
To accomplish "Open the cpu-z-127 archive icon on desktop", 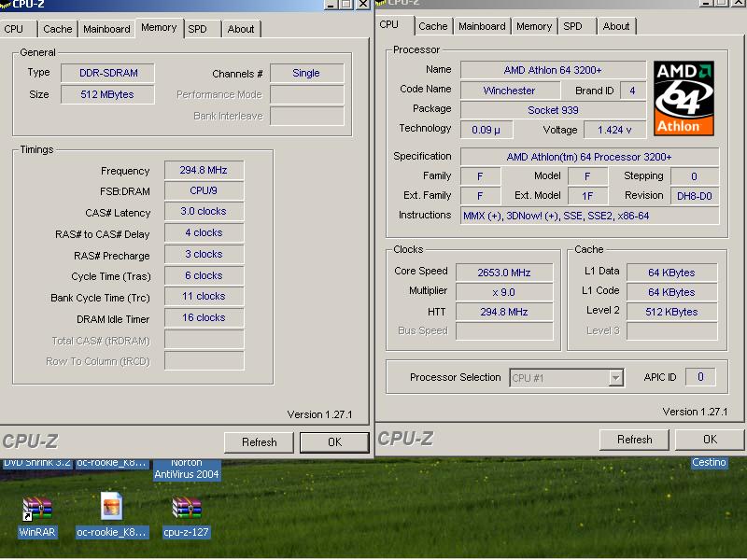I will tap(186, 508).
